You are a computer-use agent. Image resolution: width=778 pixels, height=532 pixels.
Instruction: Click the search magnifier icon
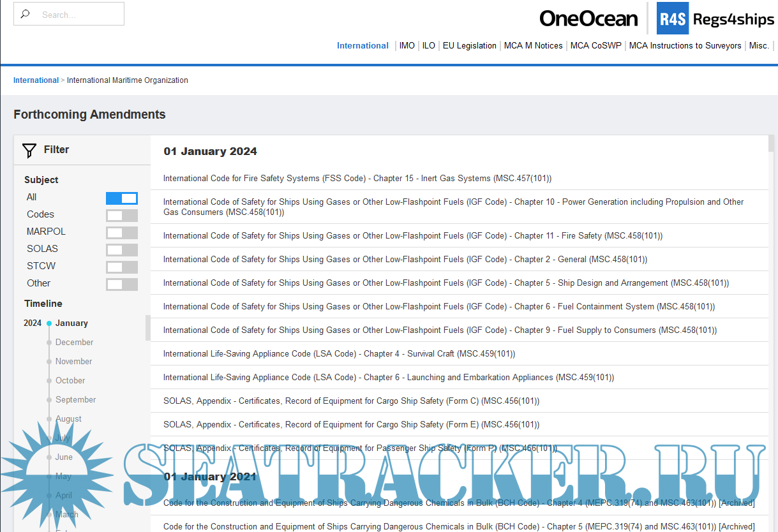click(26, 14)
